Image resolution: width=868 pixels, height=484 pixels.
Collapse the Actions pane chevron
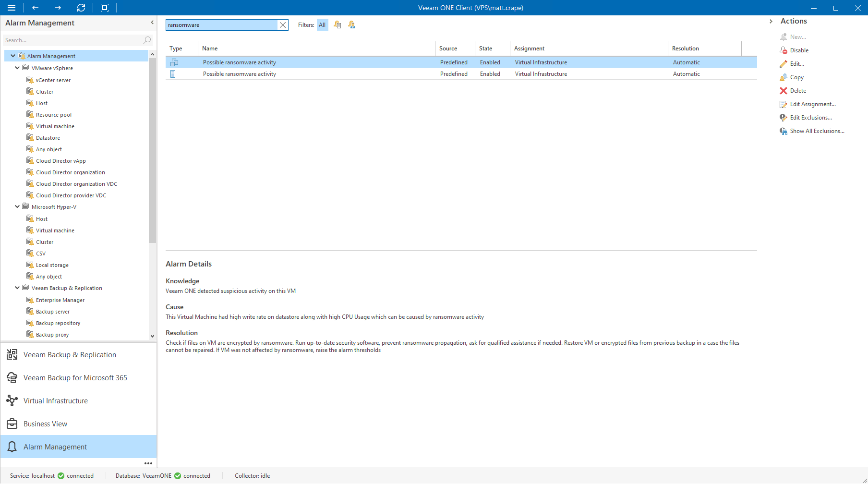pyautogui.click(x=771, y=21)
